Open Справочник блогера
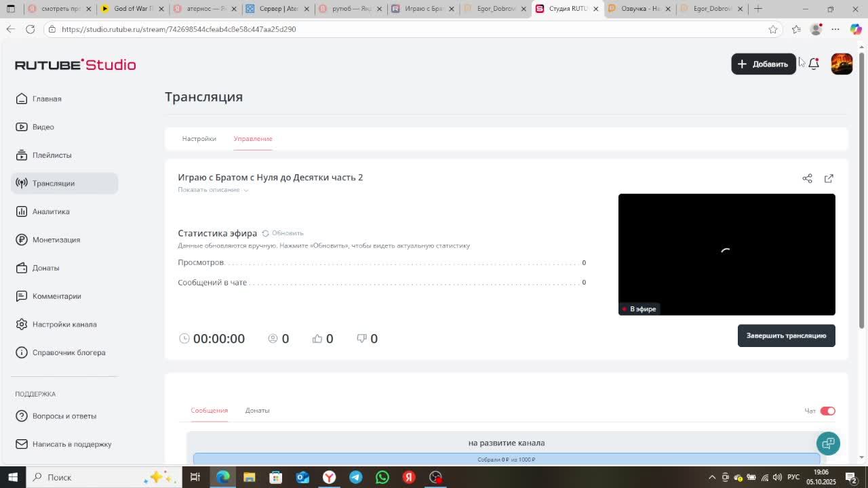Image resolution: width=868 pixels, height=488 pixels. (60, 352)
